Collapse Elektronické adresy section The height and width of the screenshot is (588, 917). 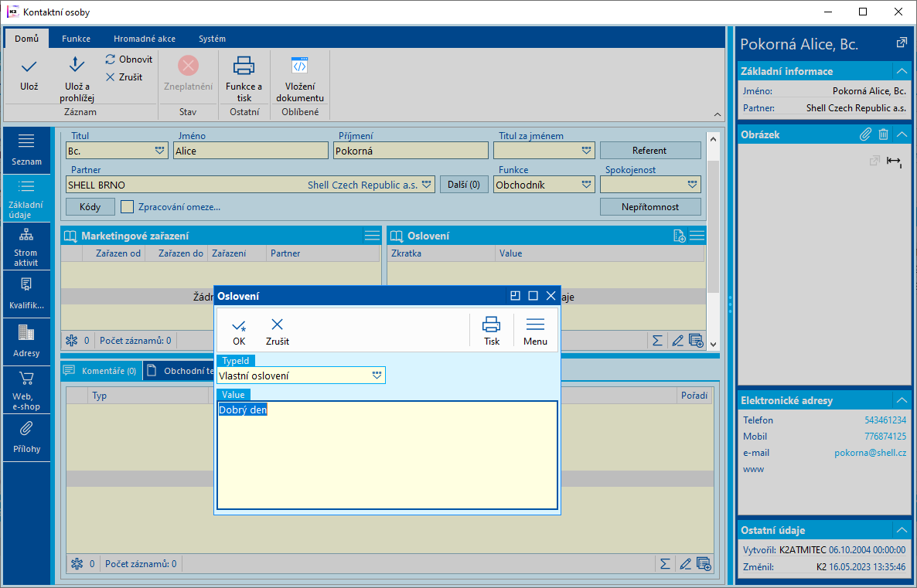tap(902, 400)
